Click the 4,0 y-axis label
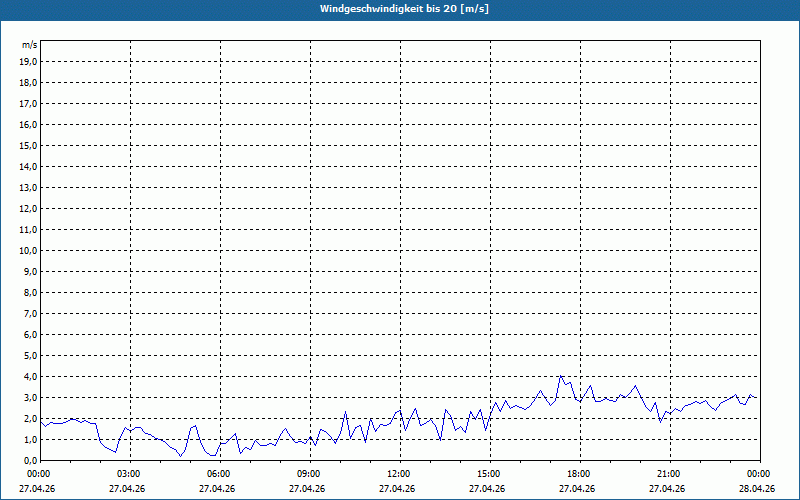This screenshot has width=800, height=500. click(x=31, y=377)
